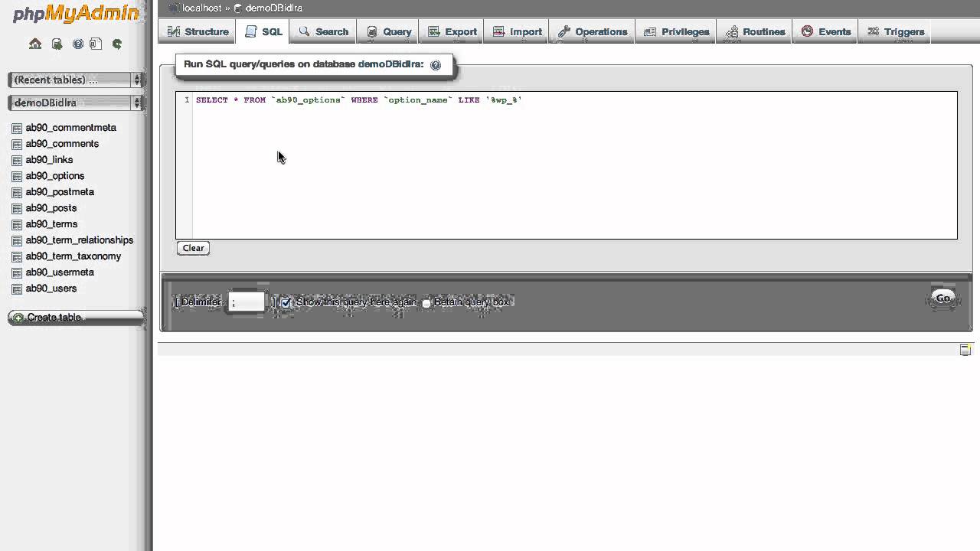Open the ab90_comments table link
980x551 pixels.
pyautogui.click(x=62, y=144)
